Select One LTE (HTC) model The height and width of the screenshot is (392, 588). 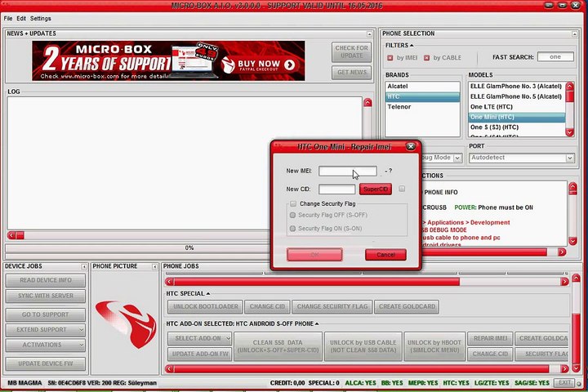point(517,107)
